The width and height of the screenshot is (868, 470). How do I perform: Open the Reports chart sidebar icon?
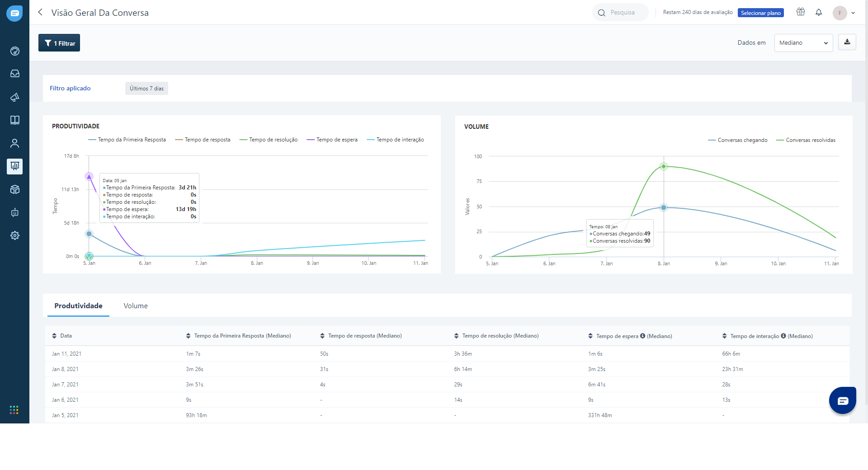click(x=15, y=166)
